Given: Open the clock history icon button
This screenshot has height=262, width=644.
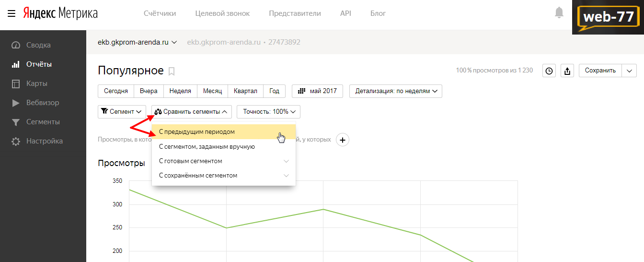Looking at the screenshot, I should [x=549, y=71].
